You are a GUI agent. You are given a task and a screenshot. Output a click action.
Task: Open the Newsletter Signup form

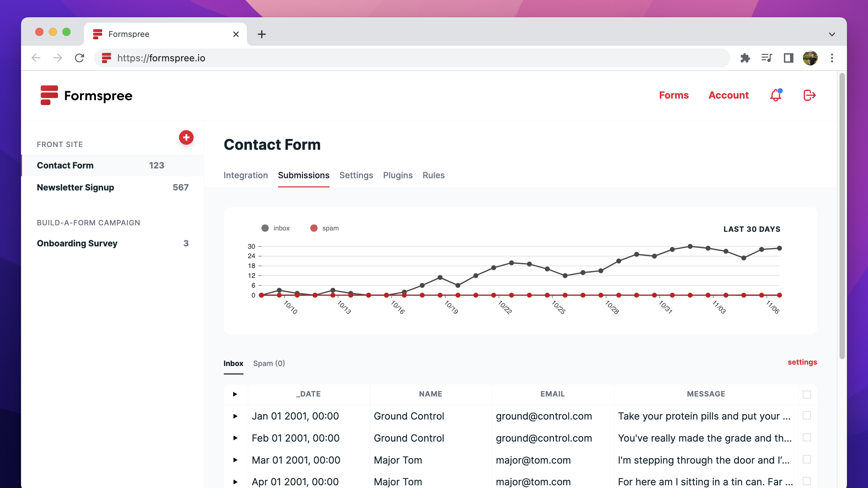coord(75,187)
